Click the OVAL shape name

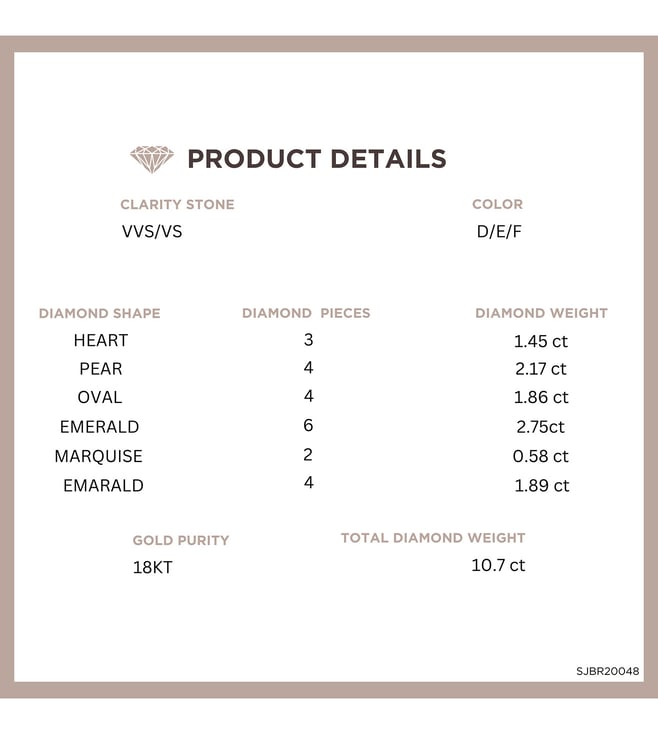pyautogui.click(x=100, y=397)
